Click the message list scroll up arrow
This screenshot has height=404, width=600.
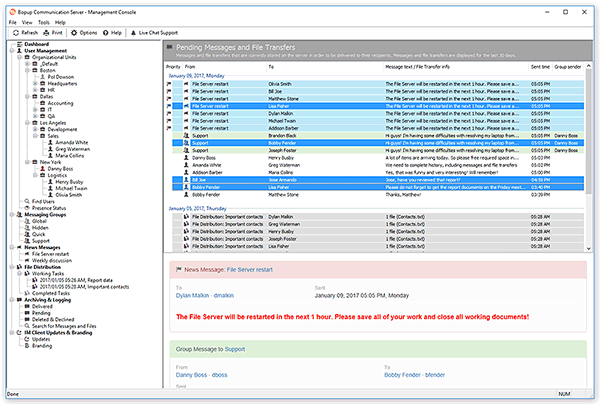pyautogui.click(x=589, y=66)
